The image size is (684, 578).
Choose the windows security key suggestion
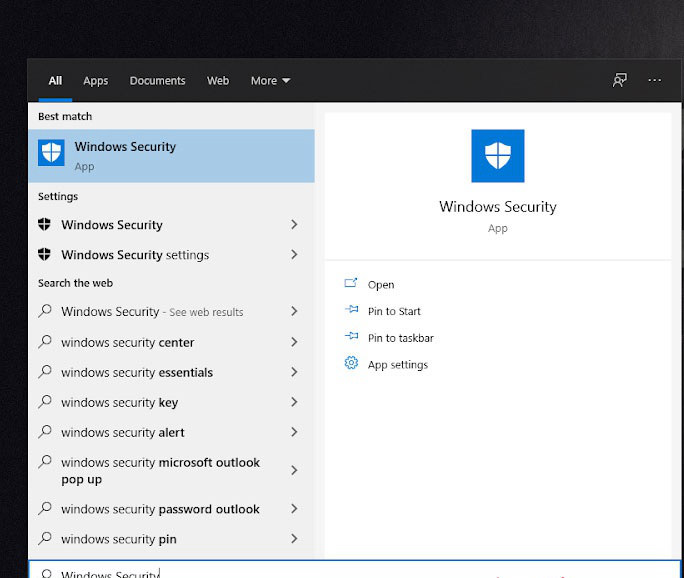119,402
